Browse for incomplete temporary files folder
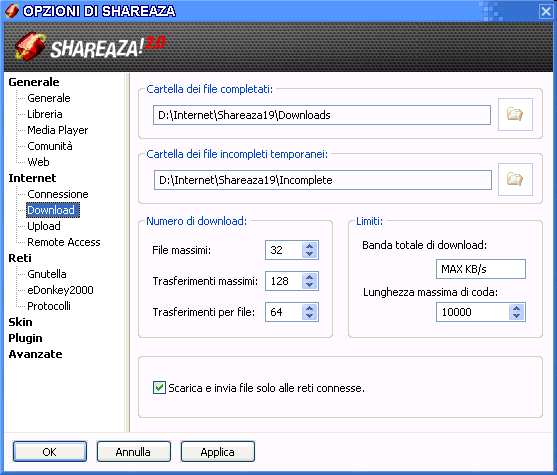 515,179
